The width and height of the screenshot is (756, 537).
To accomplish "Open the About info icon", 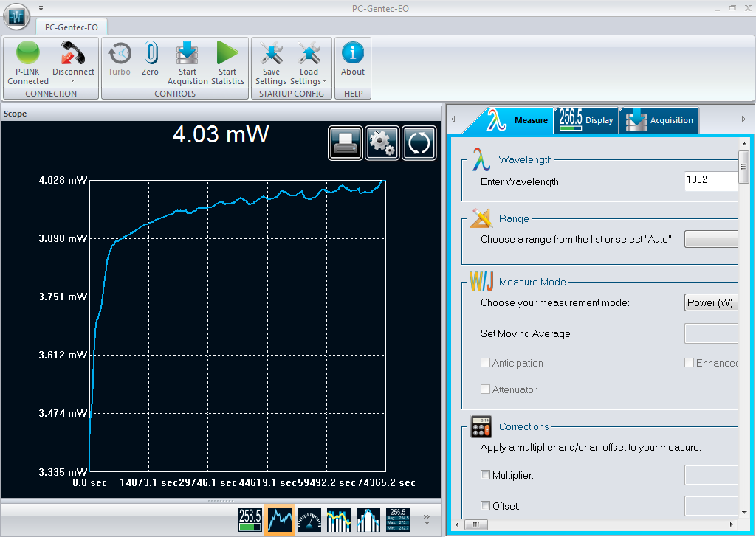I will [353, 55].
